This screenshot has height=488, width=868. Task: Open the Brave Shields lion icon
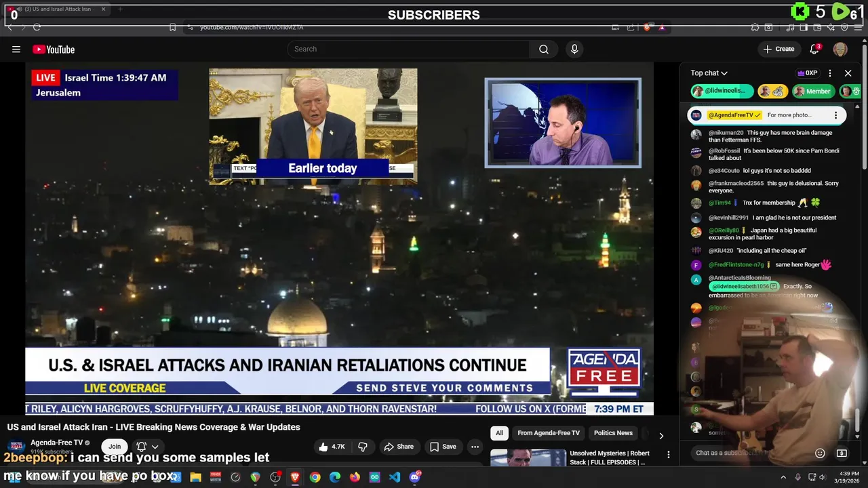click(x=647, y=27)
